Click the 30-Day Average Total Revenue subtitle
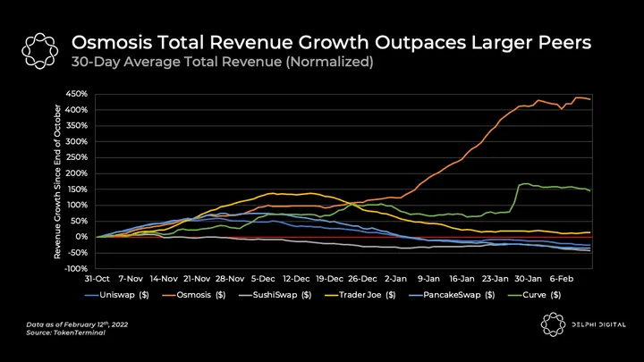Viewport: 644px width, 362px height. click(221, 63)
